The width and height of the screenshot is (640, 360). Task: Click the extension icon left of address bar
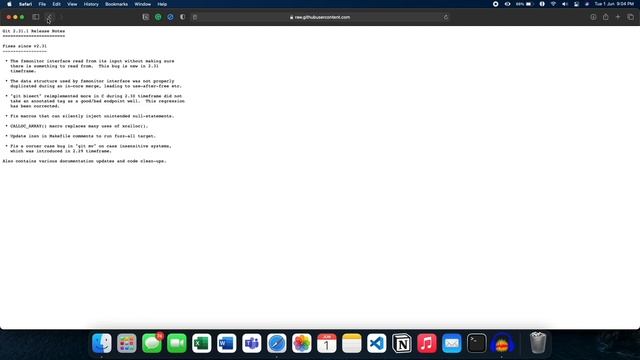[x=195, y=17]
